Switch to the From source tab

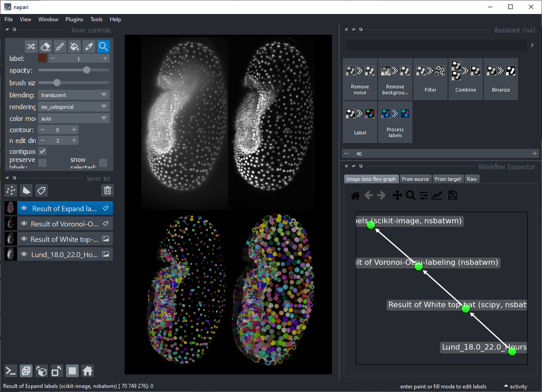point(415,179)
